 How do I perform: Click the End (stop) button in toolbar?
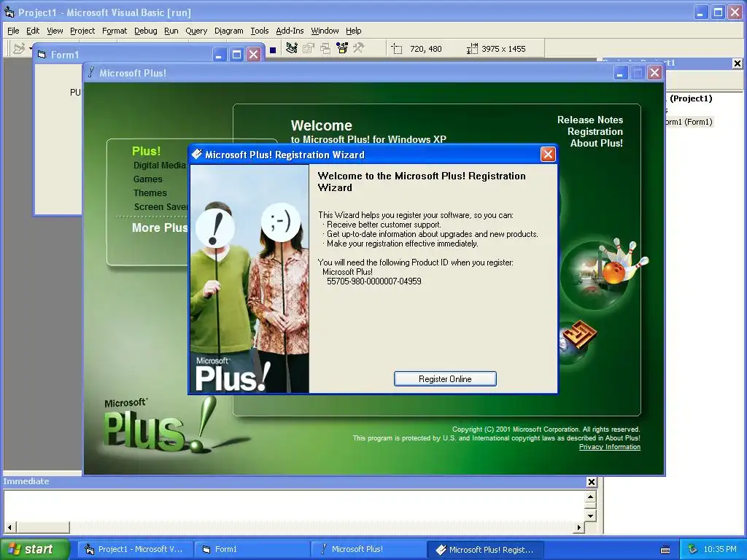273,50
